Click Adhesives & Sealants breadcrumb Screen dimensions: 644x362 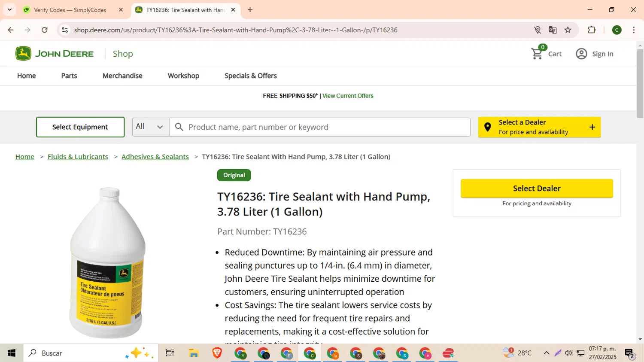pos(155,157)
